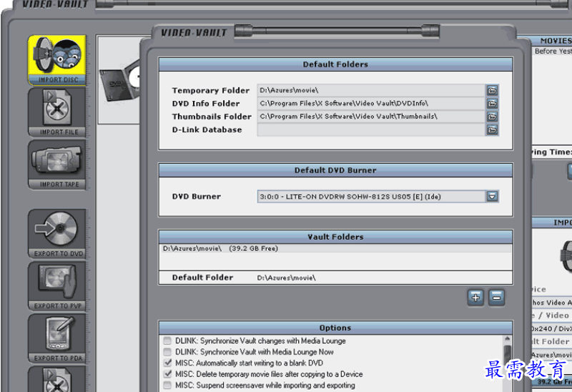Click the DVD Info Folder path field
The height and width of the screenshot is (392, 572).
point(371,103)
